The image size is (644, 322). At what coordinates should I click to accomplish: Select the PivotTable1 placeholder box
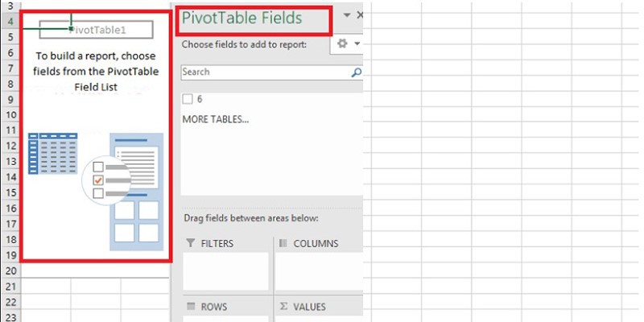(96, 30)
